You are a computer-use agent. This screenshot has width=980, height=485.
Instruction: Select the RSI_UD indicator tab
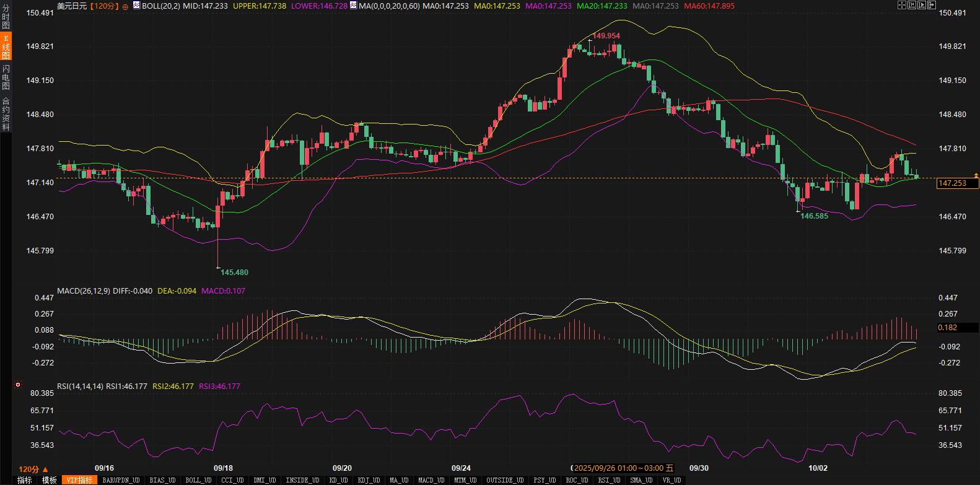(x=609, y=480)
